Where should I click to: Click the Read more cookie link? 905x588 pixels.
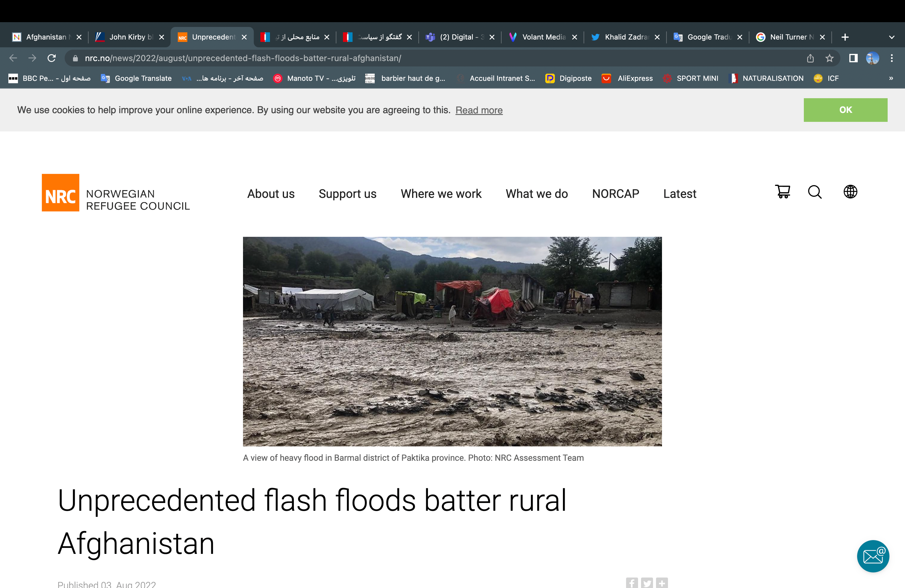(x=479, y=110)
